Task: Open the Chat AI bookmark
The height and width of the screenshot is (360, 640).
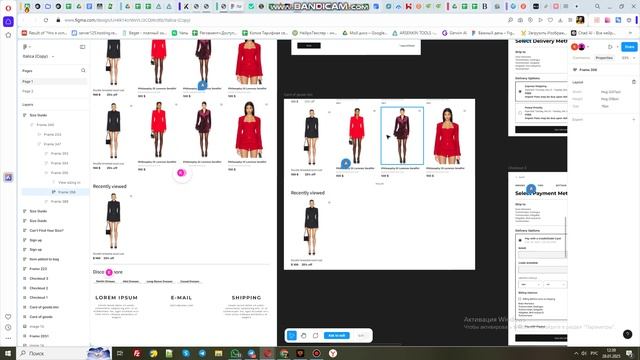Action: pyautogui.click(x=593, y=33)
